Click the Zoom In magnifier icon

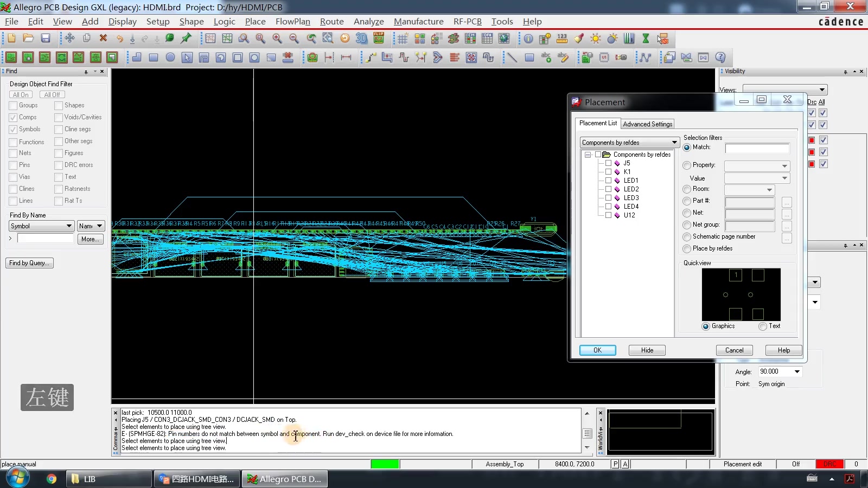(x=277, y=38)
